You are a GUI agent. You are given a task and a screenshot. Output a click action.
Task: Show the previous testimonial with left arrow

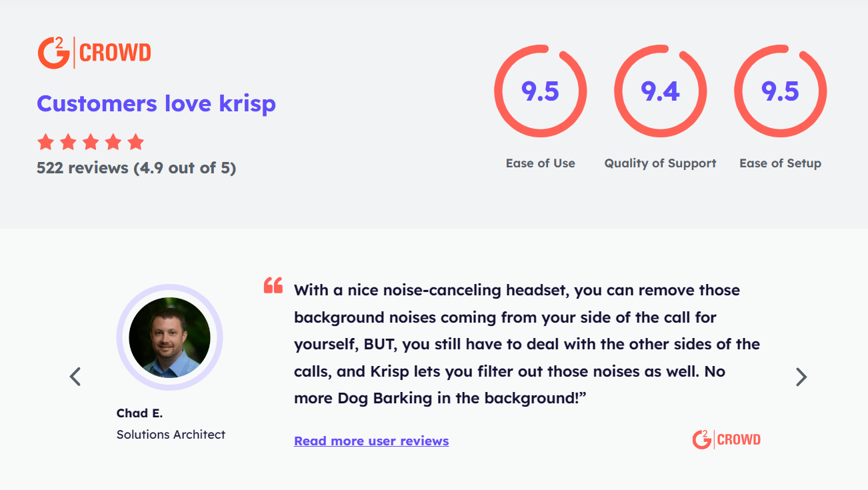click(x=75, y=377)
